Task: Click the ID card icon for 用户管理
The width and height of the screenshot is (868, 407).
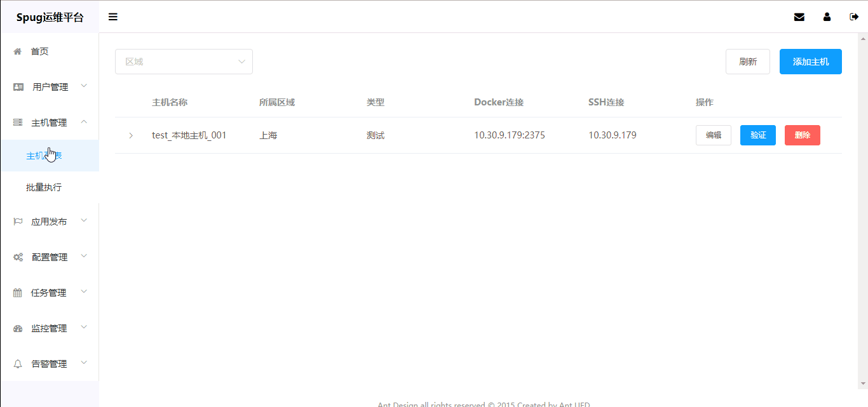Action: (x=18, y=87)
